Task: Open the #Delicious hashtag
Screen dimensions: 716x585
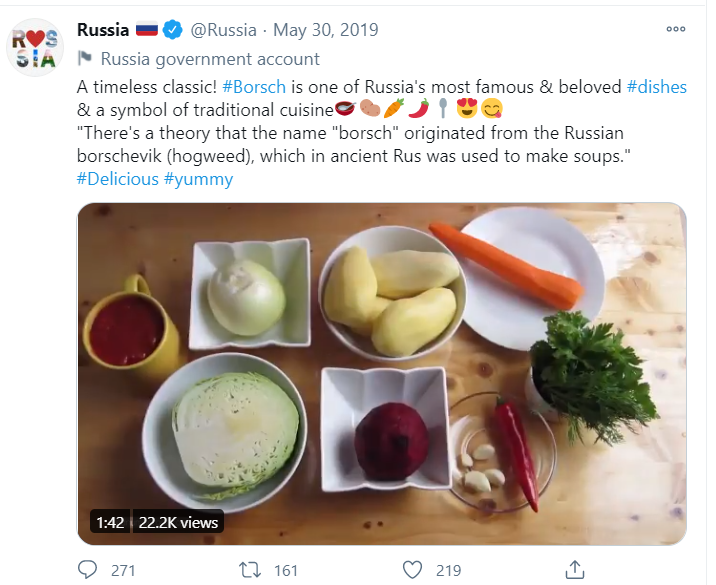Action: pyautogui.click(x=117, y=179)
